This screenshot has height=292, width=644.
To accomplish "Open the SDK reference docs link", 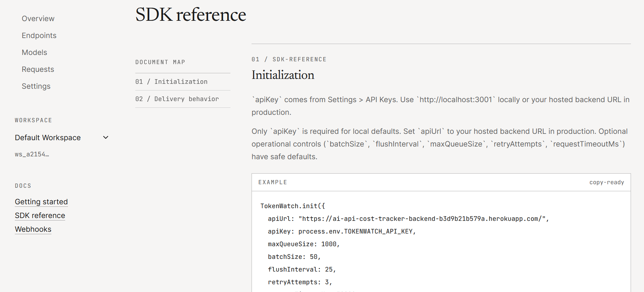I will pos(40,216).
